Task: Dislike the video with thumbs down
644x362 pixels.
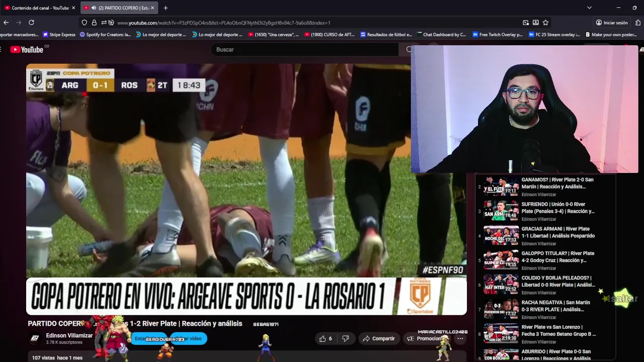Action: (346, 338)
